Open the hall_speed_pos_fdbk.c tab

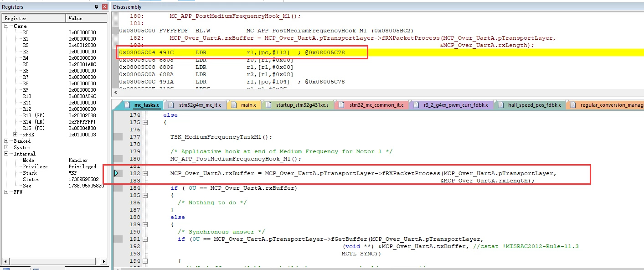coord(531,105)
